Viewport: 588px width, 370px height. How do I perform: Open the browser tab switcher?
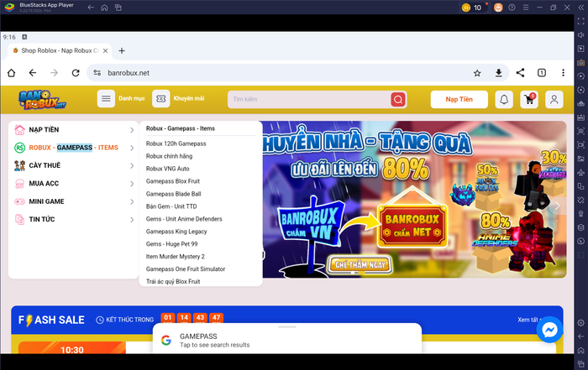tap(542, 73)
